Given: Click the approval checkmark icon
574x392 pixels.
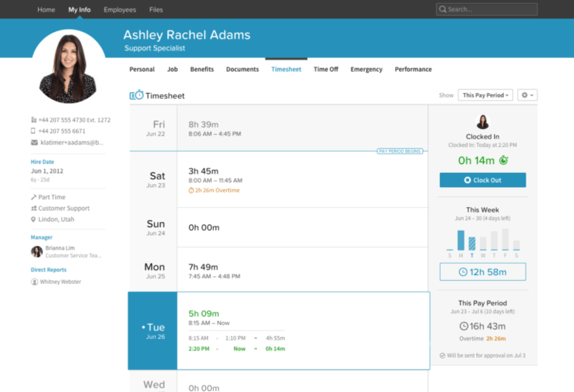Looking at the screenshot, I should coord(442,355).
